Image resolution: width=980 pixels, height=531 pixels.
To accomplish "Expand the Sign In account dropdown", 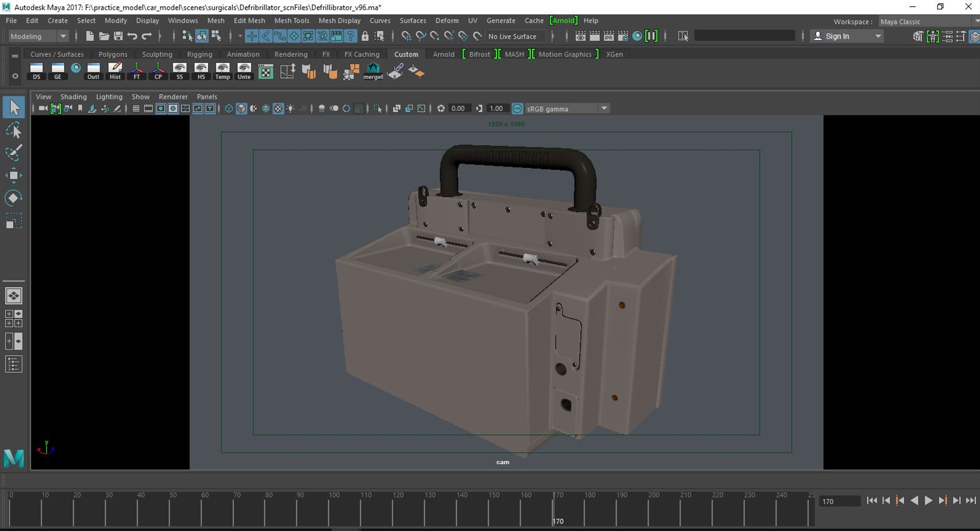I will click(847, 36).
